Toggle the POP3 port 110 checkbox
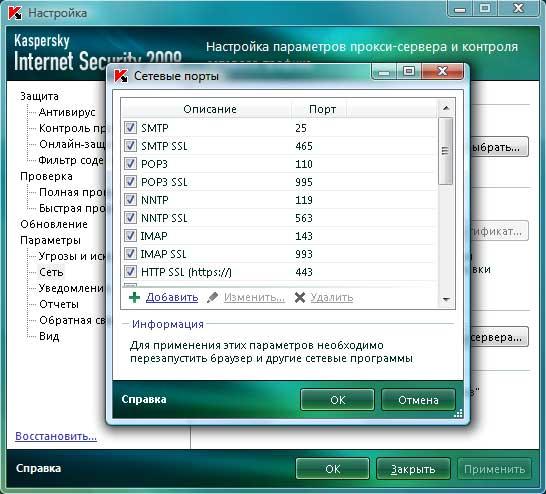 pyautogui.click(x=130, y=164)
